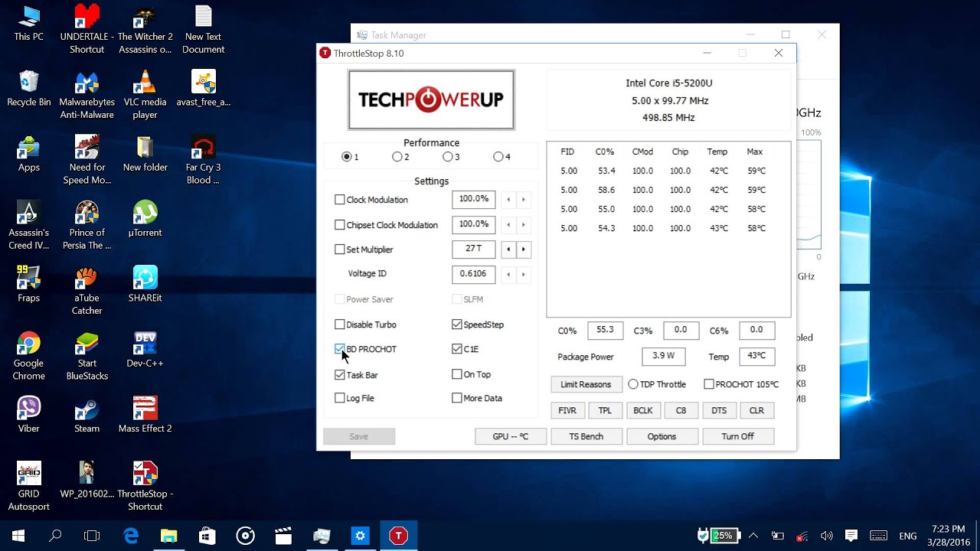Select TDP Throttle radio button
Image resolution: width=980 pixels, height=551 pixels.
[x=633, y=384]
